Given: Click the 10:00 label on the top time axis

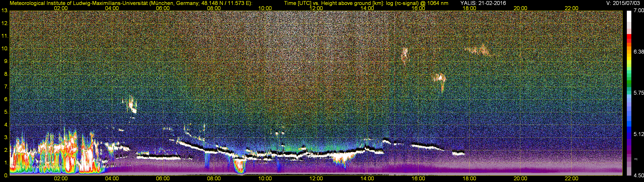Looking at the screenshot, I should click(x=265, y=8).
